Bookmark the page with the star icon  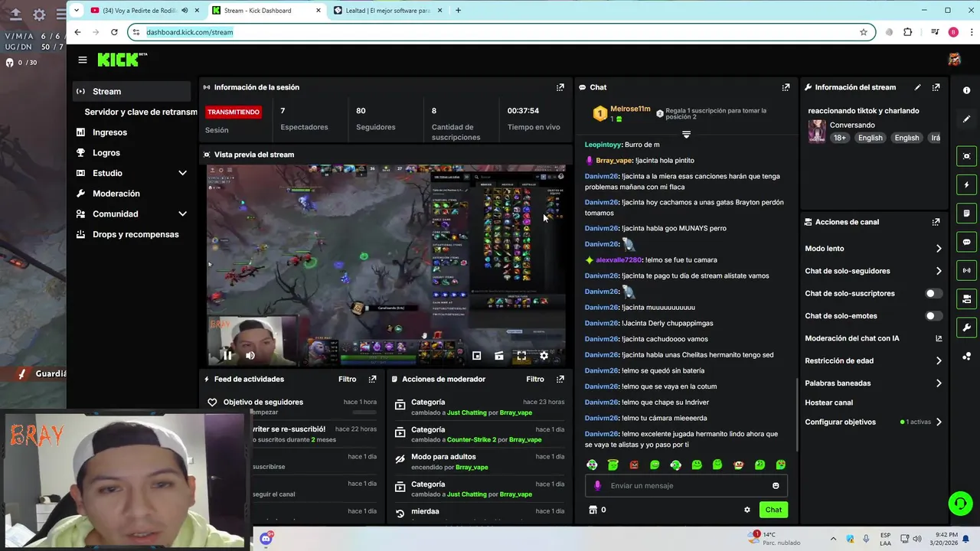864,32
